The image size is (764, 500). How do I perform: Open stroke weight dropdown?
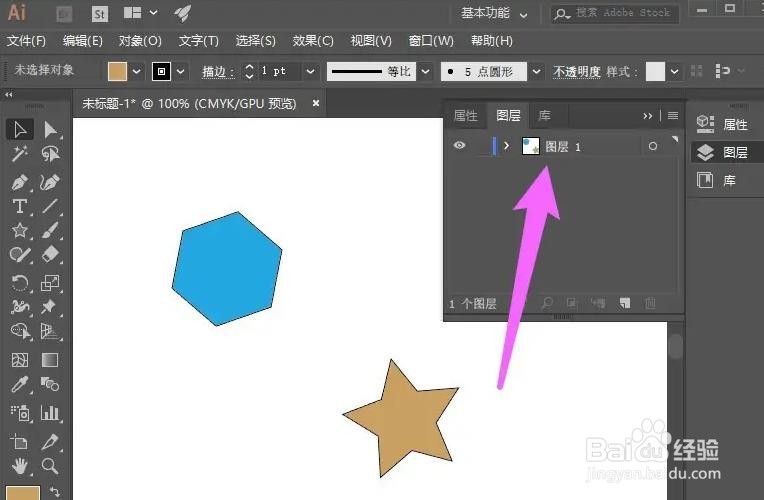[x=310, y=72]
